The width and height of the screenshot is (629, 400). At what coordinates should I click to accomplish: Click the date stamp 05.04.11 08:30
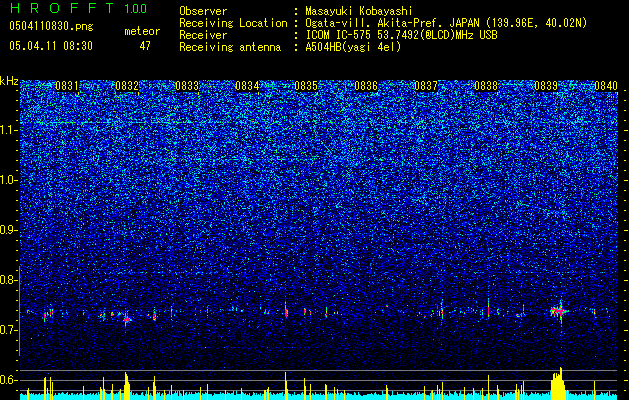(x=51, y=46)
